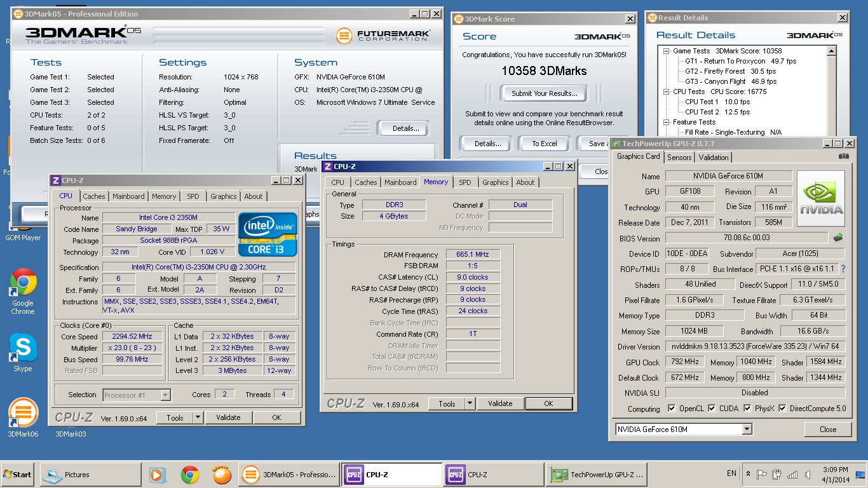
Task: Click the Core Speed 2294.52 MHz field
Action: tap(133, 337)
